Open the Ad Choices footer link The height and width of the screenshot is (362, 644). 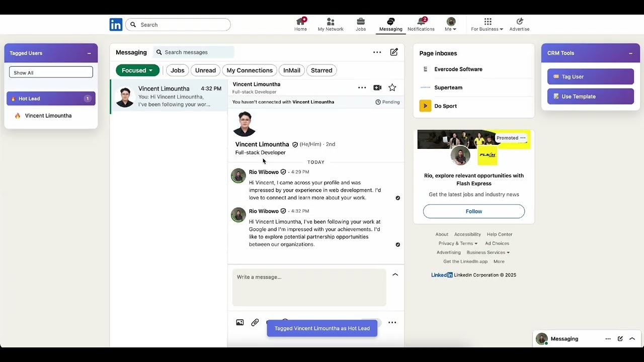(x=497, y=243)
